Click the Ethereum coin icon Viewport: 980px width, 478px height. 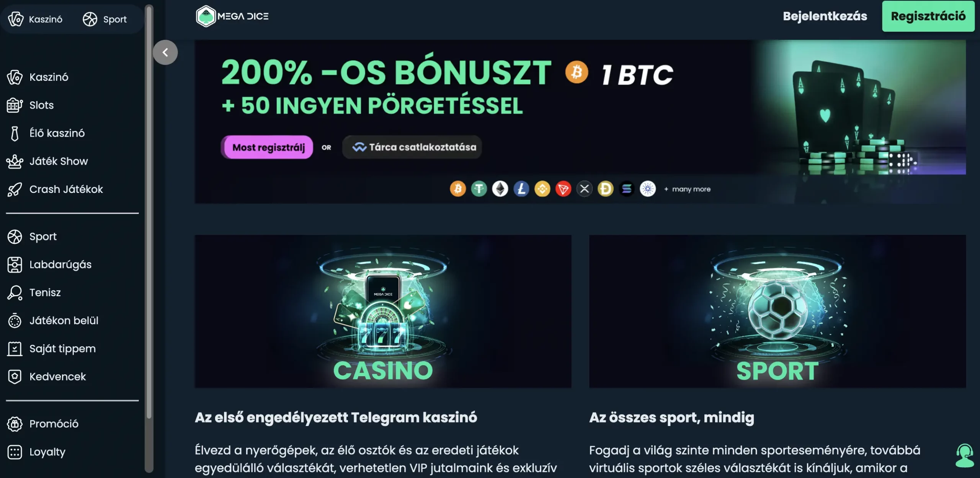500,189
